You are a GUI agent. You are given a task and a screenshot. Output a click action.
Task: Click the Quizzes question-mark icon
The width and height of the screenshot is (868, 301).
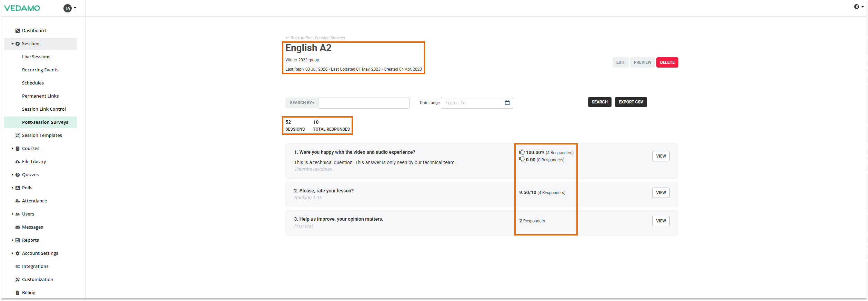18,175
